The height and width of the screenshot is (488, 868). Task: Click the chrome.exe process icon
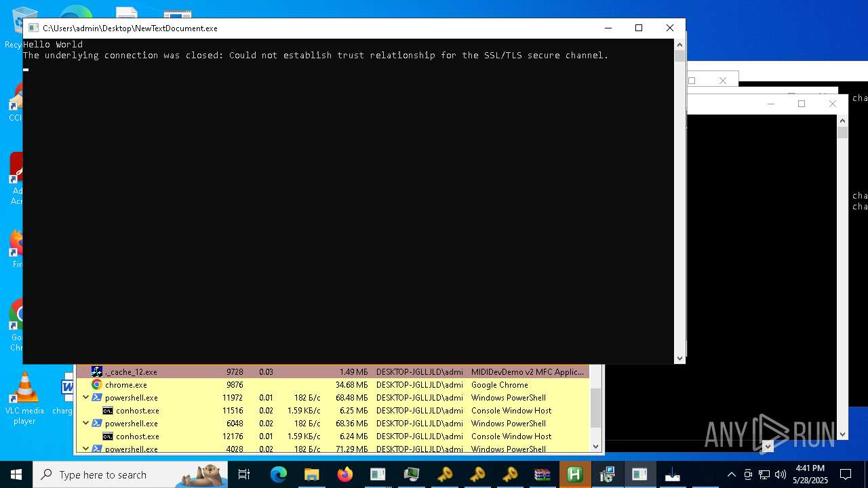pyautogui.click(x=97, y=384)
